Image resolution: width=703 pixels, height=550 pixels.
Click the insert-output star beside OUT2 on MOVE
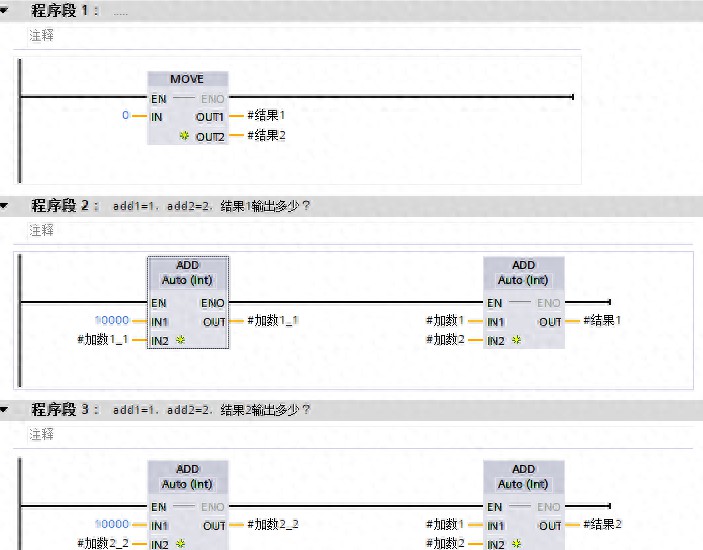(x=184, y=135)
